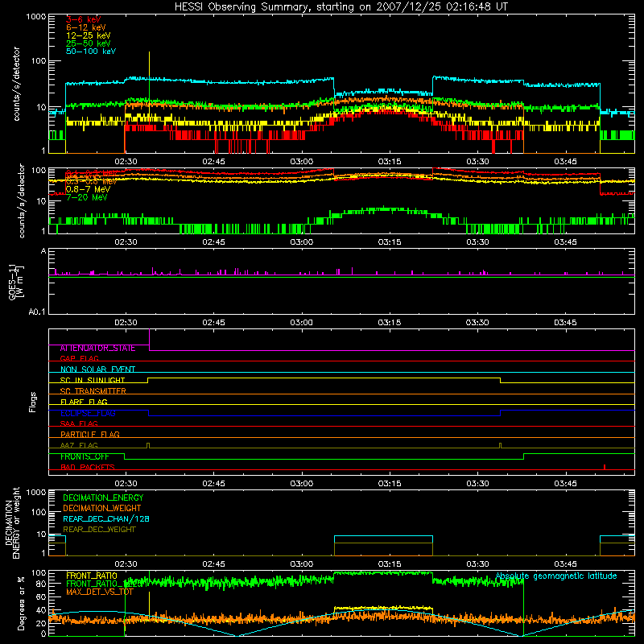
Task: Click the 'DECIMATION_ENERGY' legend label
Action: (x=103, y=497)
